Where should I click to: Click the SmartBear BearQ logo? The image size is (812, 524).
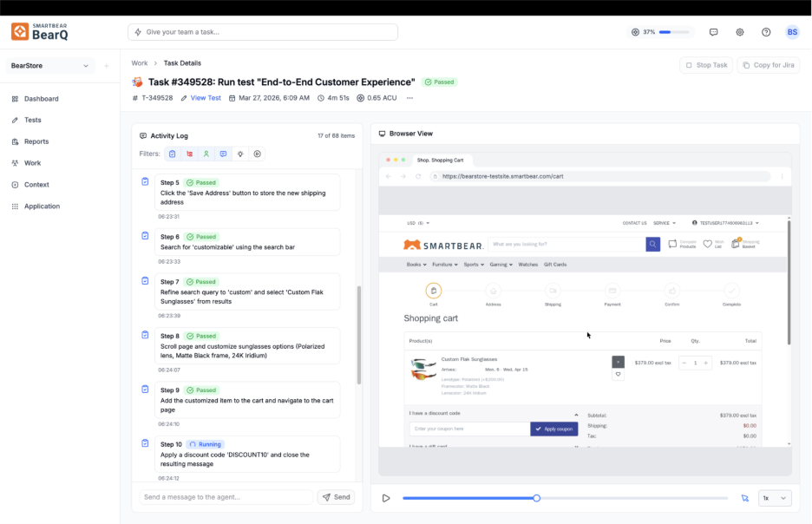[x=39, y=31]
